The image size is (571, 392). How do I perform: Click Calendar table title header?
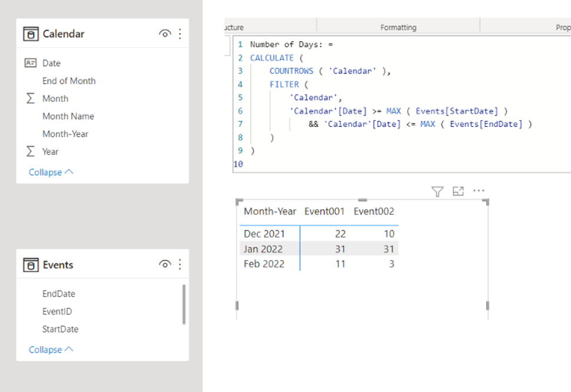[64, 34]
